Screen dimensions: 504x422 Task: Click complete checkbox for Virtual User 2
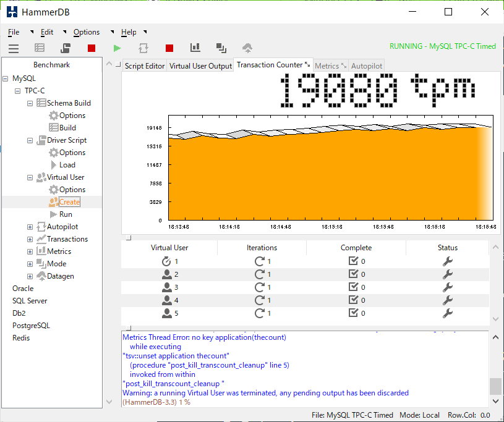[353, 274]
